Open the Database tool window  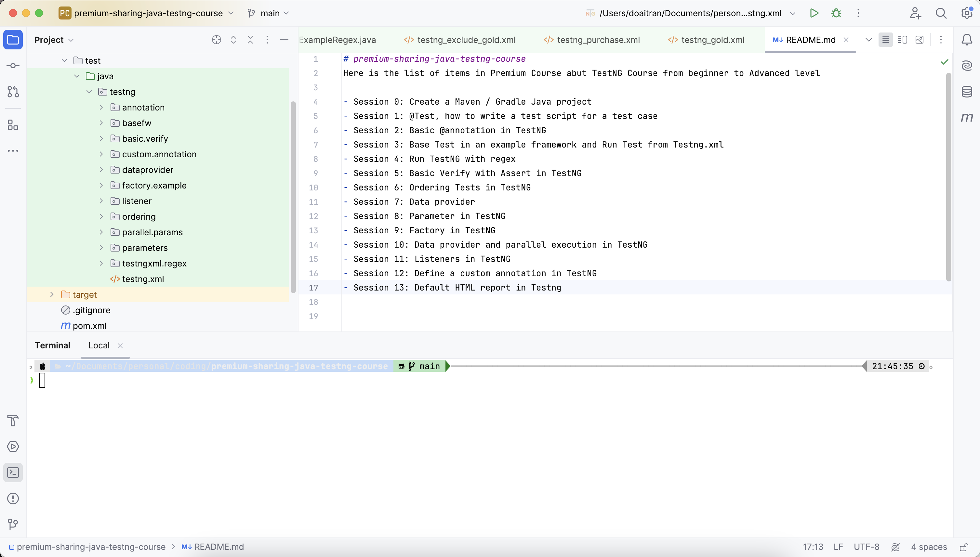coord(967,92)
